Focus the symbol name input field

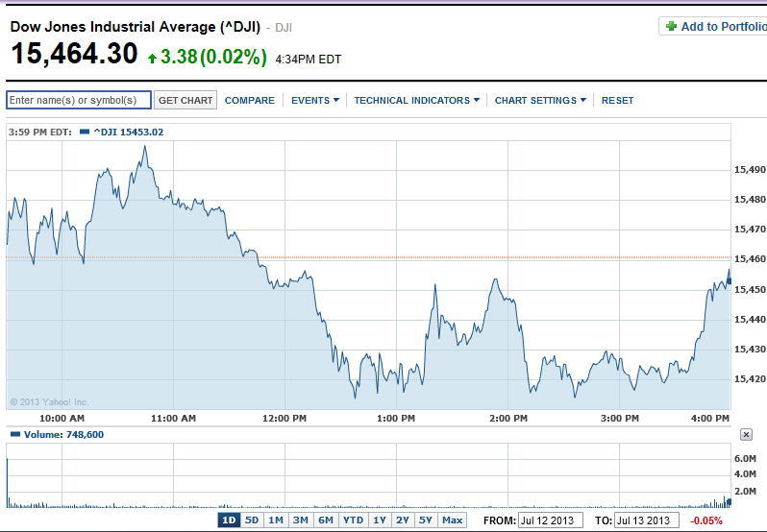tap(79, 100)
